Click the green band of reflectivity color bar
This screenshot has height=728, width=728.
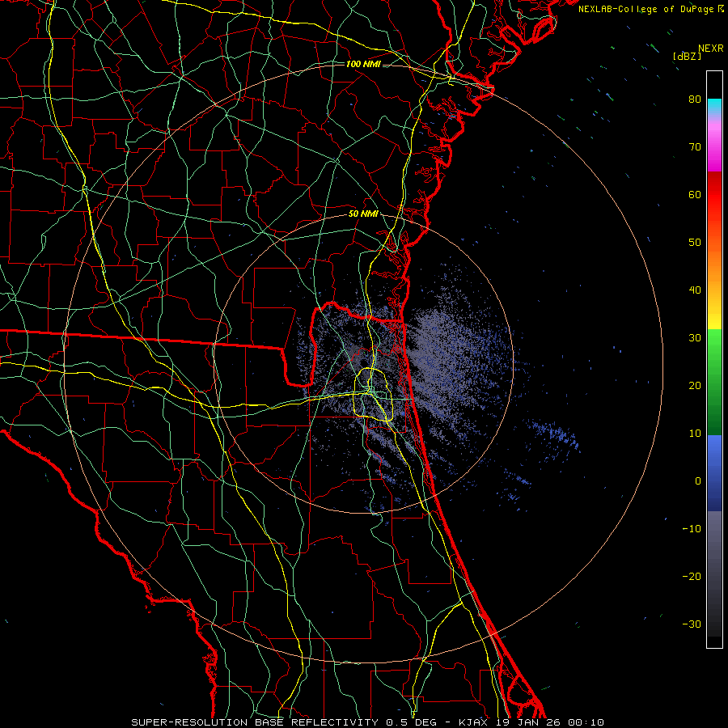[714, 382]
